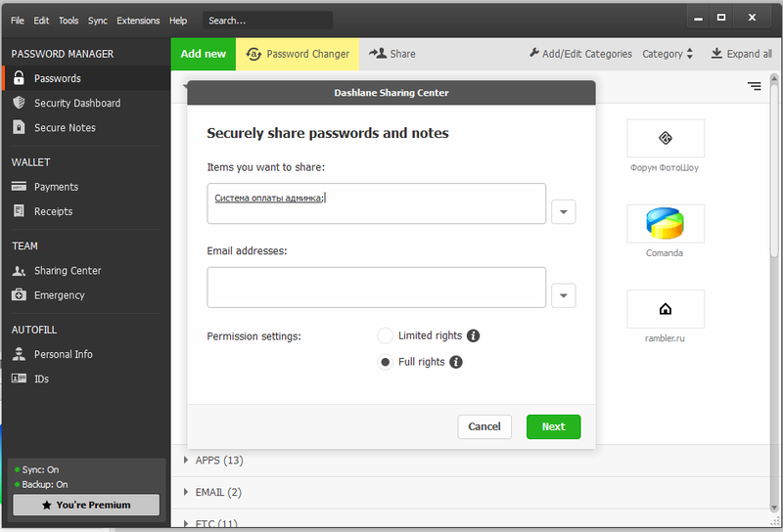Click the Secure Notes document icon
783x532 pixels.
click(19, 127)
